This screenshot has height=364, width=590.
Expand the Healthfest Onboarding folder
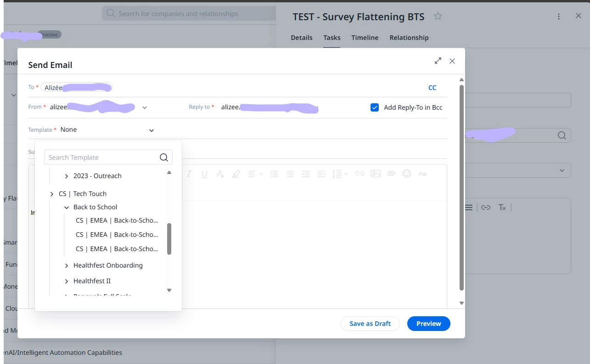click(67, 266)
